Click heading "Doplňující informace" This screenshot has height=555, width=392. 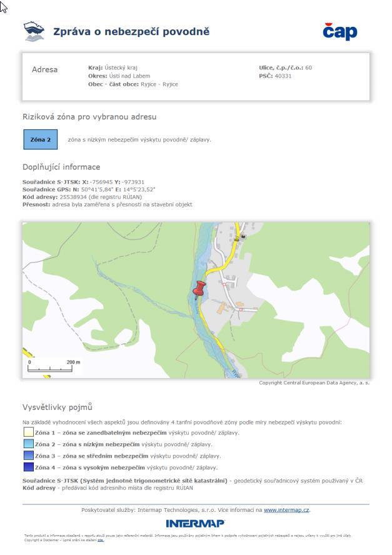pos(61,167)
